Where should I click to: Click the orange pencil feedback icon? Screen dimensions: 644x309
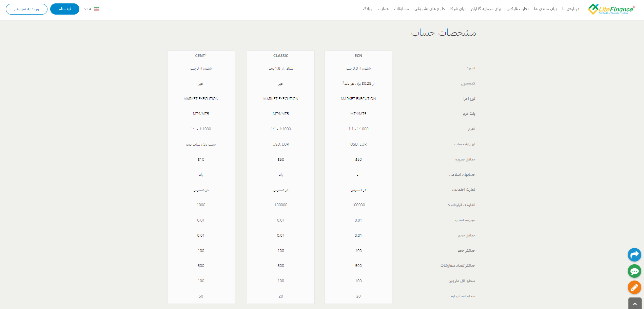(634, 287)
